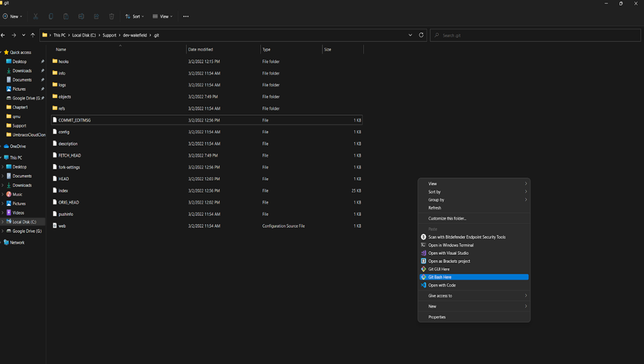
Task: Choose Git Bash Here from context menu
Action: pyautogui.click(x=440, y=277)
